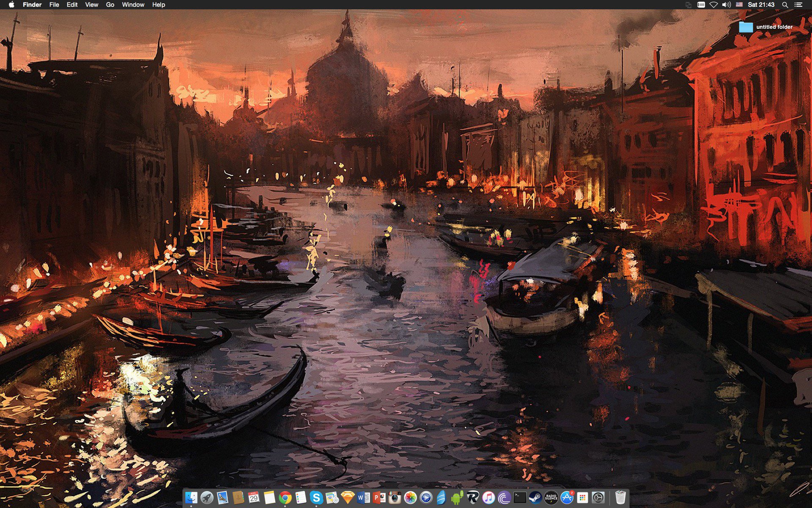812x508 pixels.
Task: Open the black R logo app in dock
Action: pyautogui.click(x=473, y=498)
